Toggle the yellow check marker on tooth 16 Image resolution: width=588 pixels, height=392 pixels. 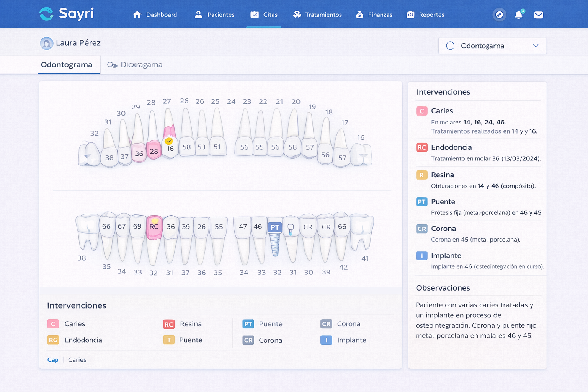(x=168, y=141)
